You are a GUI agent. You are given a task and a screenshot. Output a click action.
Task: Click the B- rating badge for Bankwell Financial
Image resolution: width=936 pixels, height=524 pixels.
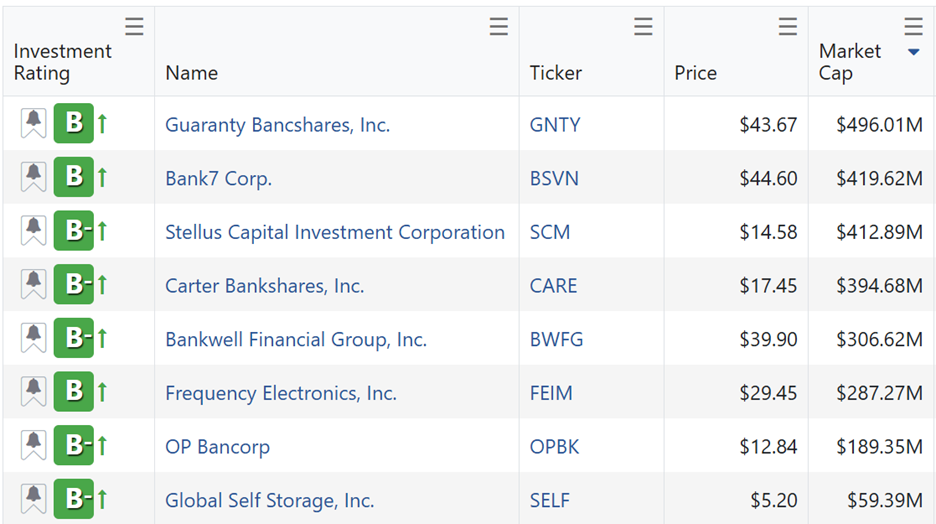[x=74, y=338]
